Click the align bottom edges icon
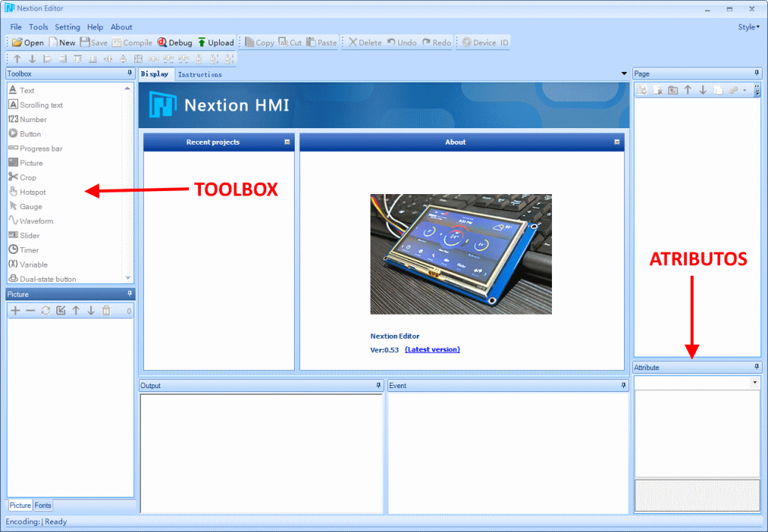Viewport: 768px width, 532px height. pos(92,58)
